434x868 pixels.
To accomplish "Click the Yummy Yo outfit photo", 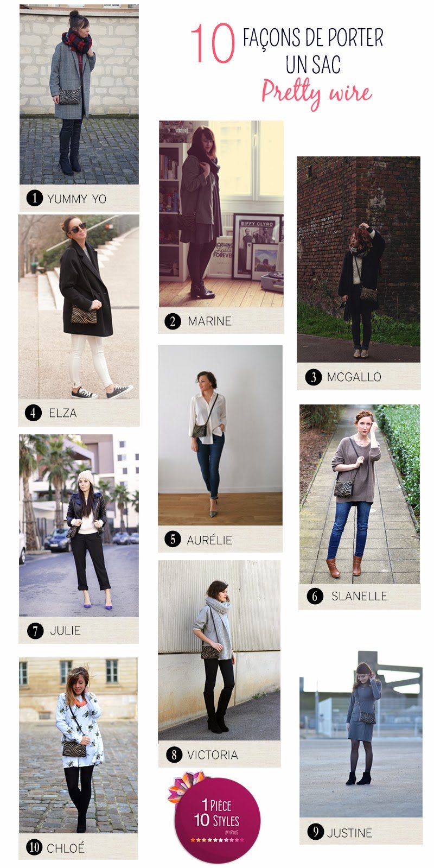I will pyautogui.click(x=79, y=95).
